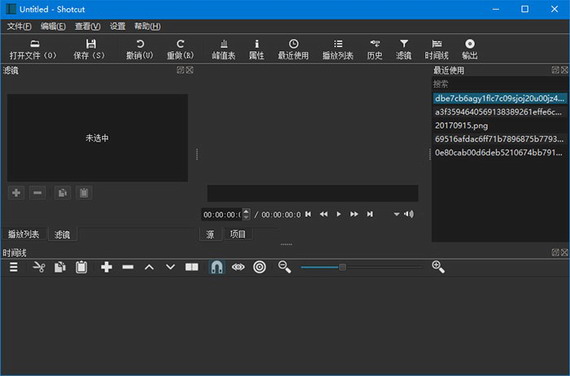570x376 pixels.
Task: Adjust timeline zoom slider handle
Action: [x=342, y=267]
